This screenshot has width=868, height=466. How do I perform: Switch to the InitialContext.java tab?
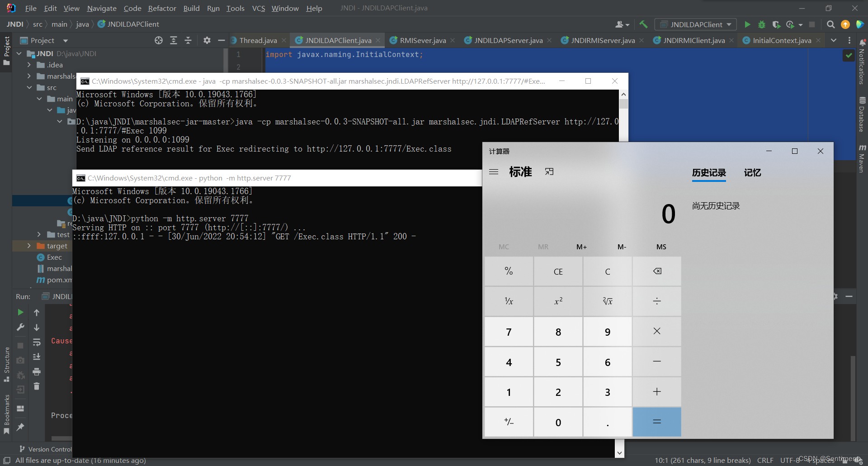782,40
